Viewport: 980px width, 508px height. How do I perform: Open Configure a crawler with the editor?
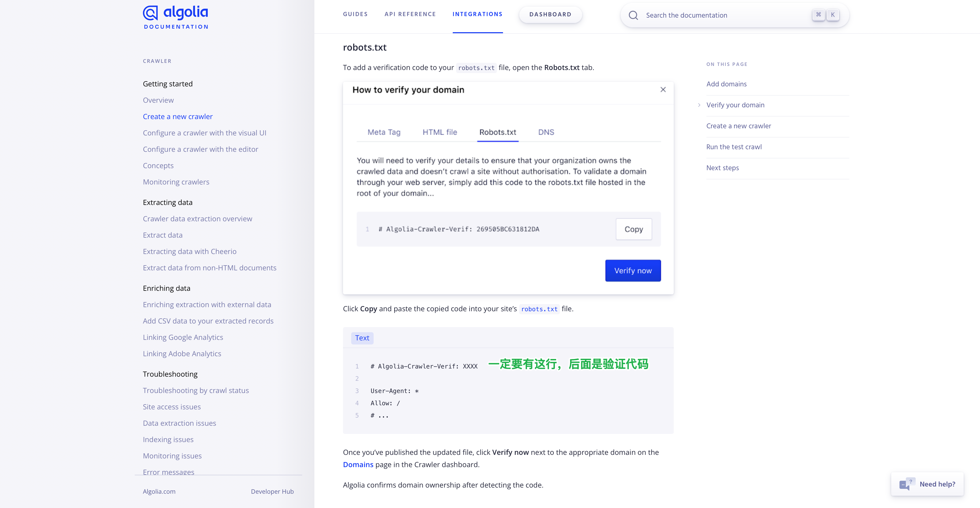200,149
